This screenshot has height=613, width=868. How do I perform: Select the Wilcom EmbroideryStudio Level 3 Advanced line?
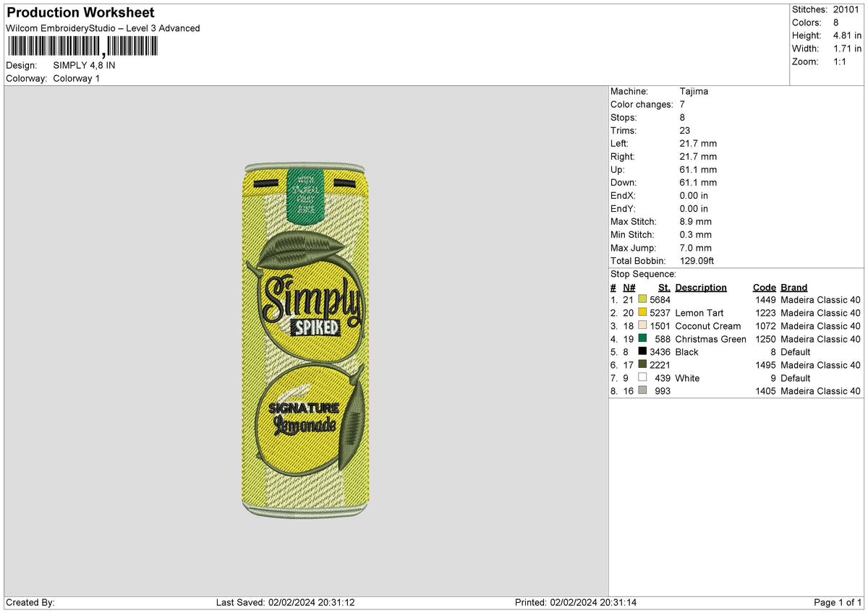(103, 28)
